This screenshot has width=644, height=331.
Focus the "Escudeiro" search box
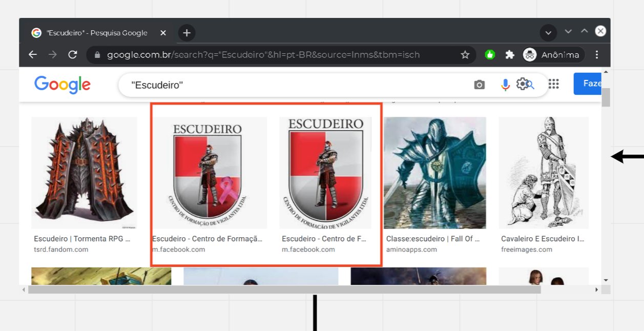click(x=297, y=85)
